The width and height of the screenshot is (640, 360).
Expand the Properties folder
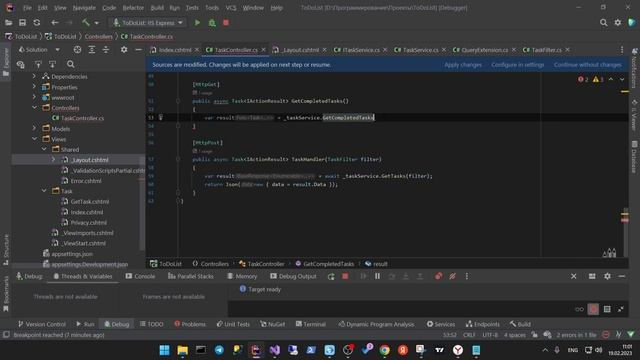click(x=34, y=87)
